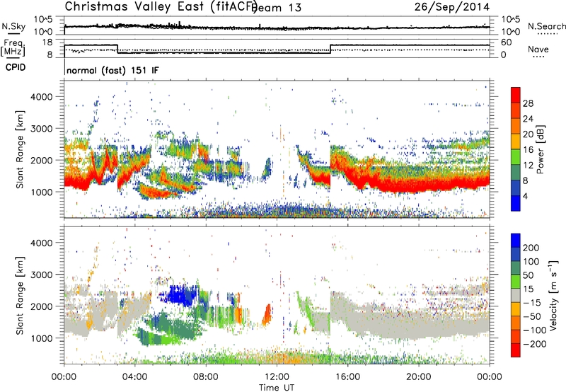This screenshot has width=566, height=392.
Task: Click the '18' frequency axis value
Action: (47, 42)
